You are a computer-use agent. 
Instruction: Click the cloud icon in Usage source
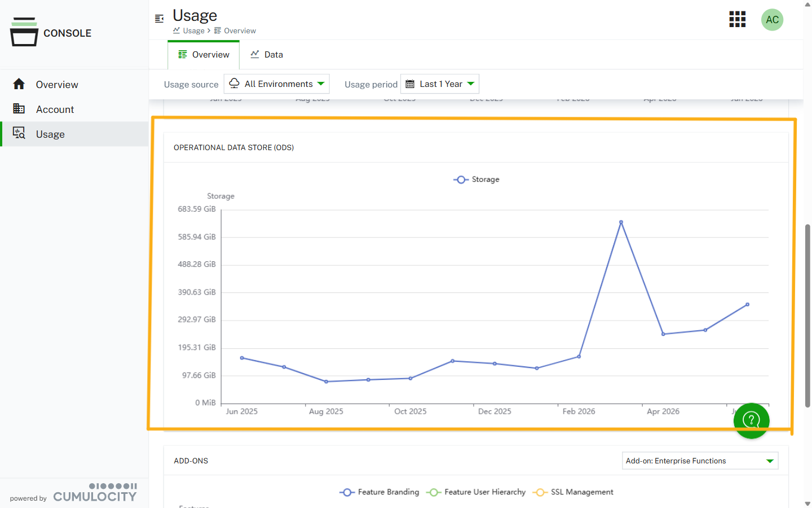[234, 84]
